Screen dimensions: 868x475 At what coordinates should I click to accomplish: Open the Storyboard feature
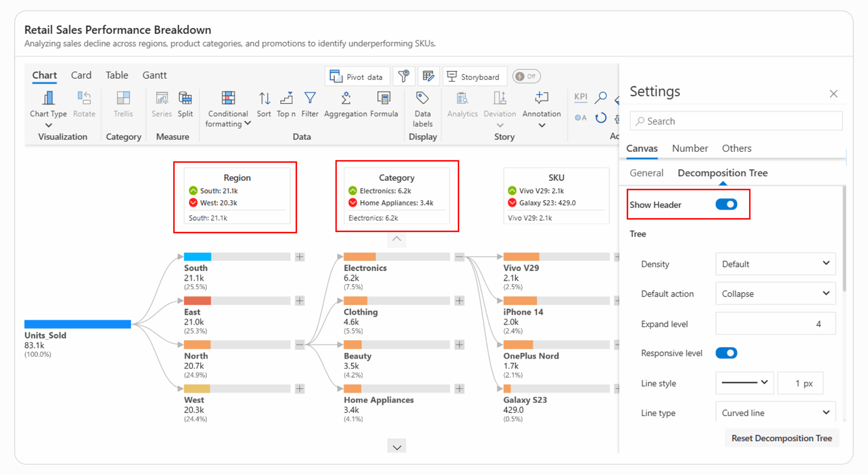point(475,76)
